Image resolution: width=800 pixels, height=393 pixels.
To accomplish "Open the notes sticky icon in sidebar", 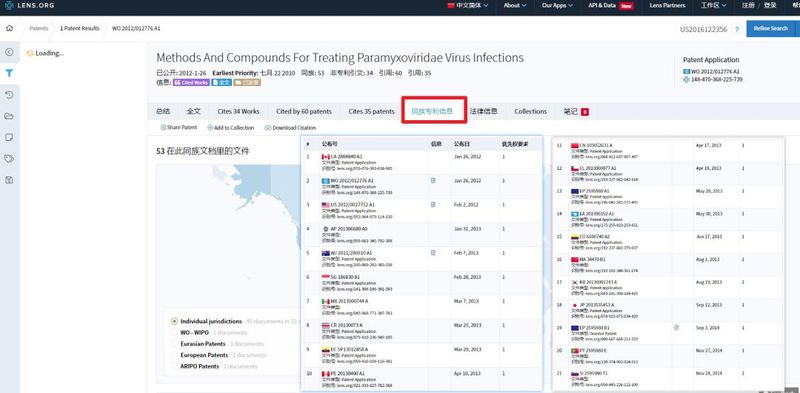I will [x=9, y=137].
